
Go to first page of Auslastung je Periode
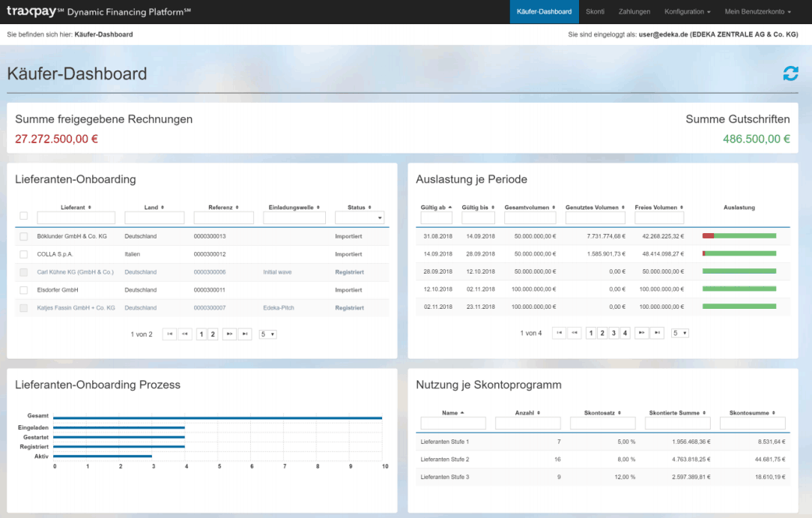559,333
